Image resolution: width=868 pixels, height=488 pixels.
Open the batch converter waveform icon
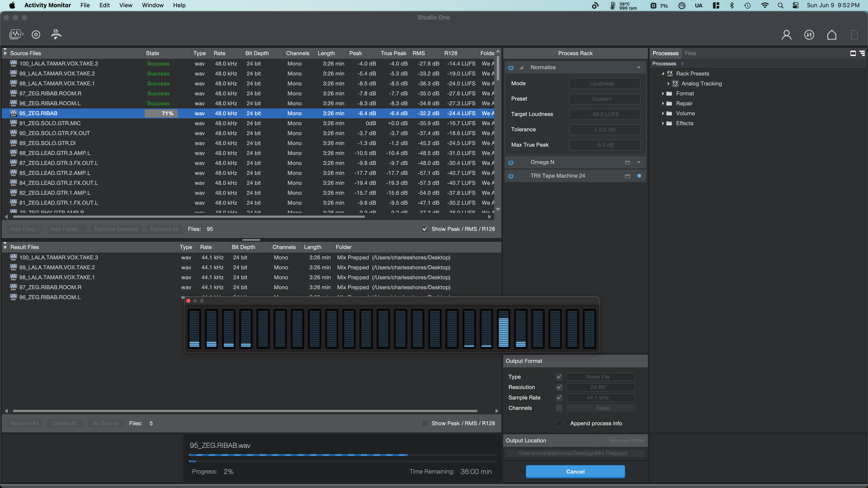(16, 34)
